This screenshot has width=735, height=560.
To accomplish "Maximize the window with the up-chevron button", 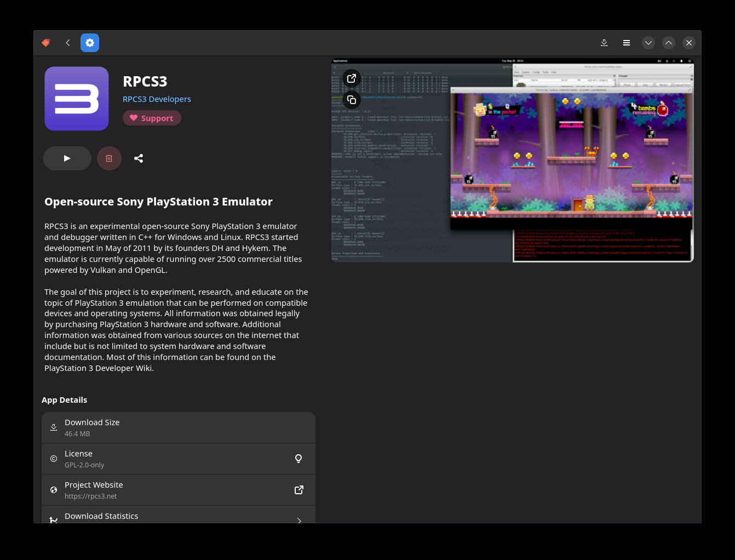I will click(669, 43).
